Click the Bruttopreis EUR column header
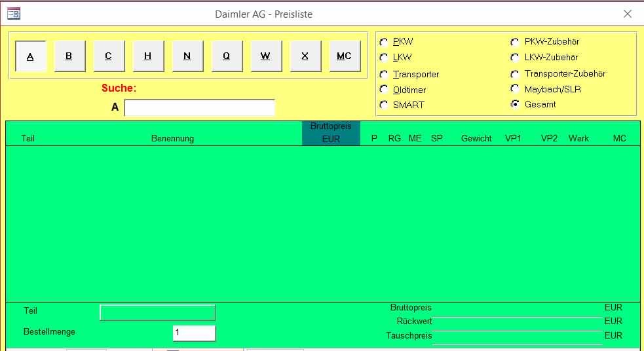The height and width of the screenshot is (351, 644). pos(331,133)
